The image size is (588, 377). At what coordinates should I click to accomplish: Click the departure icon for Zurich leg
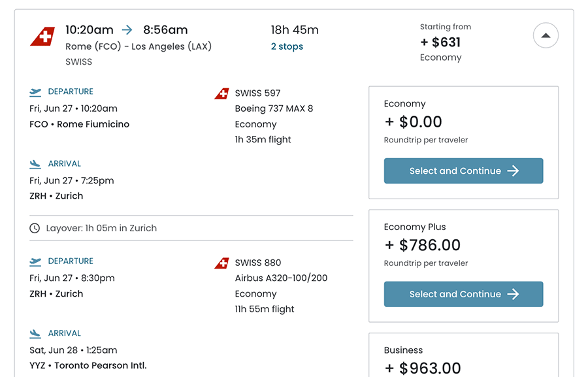(35, 261)
